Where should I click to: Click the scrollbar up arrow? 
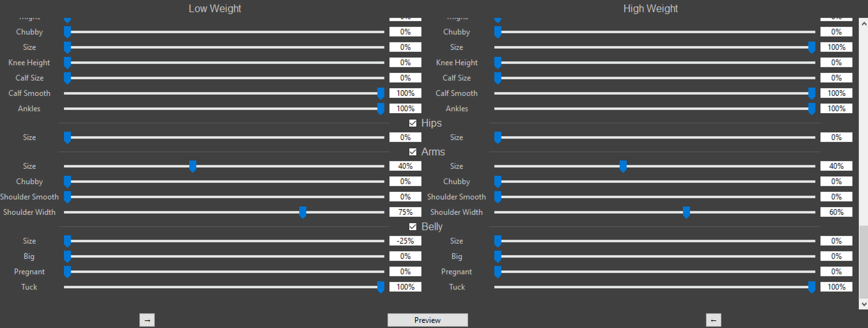coord(863,24)
